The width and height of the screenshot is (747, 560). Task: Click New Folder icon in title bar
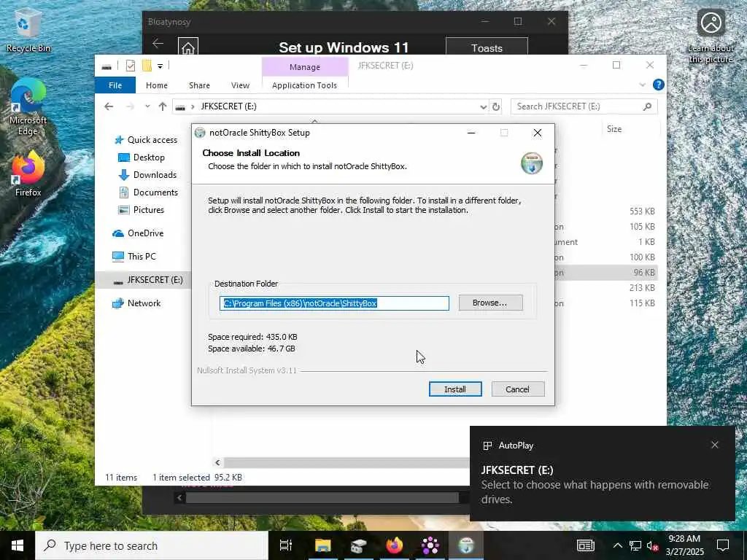click(x=147, y=66)
